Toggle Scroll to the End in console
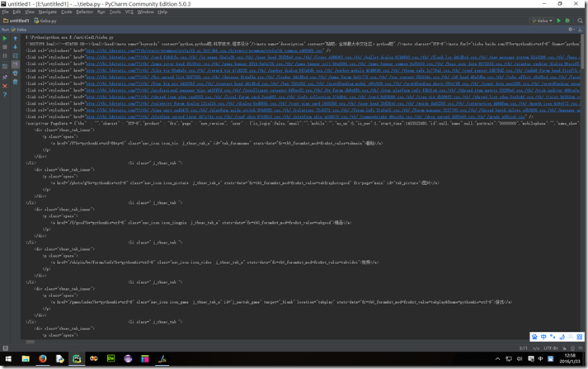 coord(16,64)
